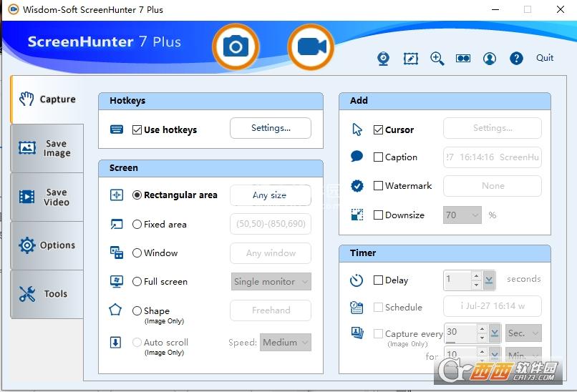Click the Delay seconds value field
The width and height of the screenshot is (577, 392).
457,280
